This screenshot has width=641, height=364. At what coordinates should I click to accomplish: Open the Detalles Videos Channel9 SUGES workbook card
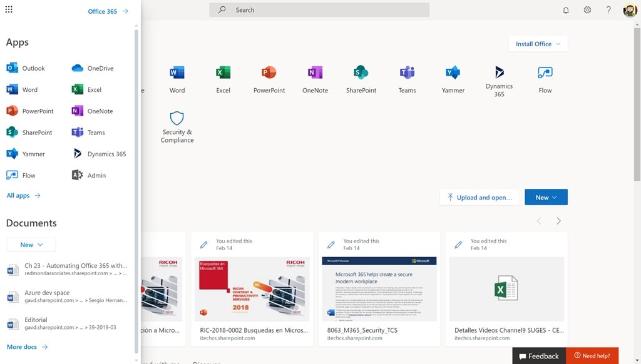click(506, 289)
